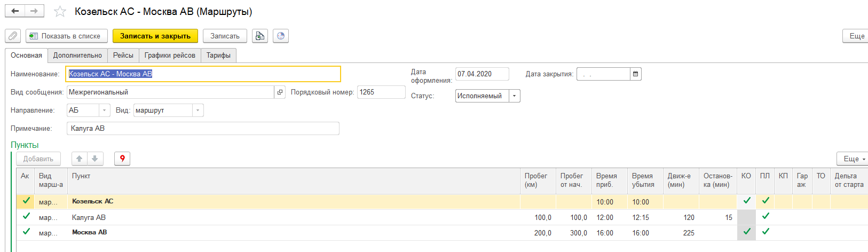
Task: Click the paperclip attachments icon
Action: point(13,36)
